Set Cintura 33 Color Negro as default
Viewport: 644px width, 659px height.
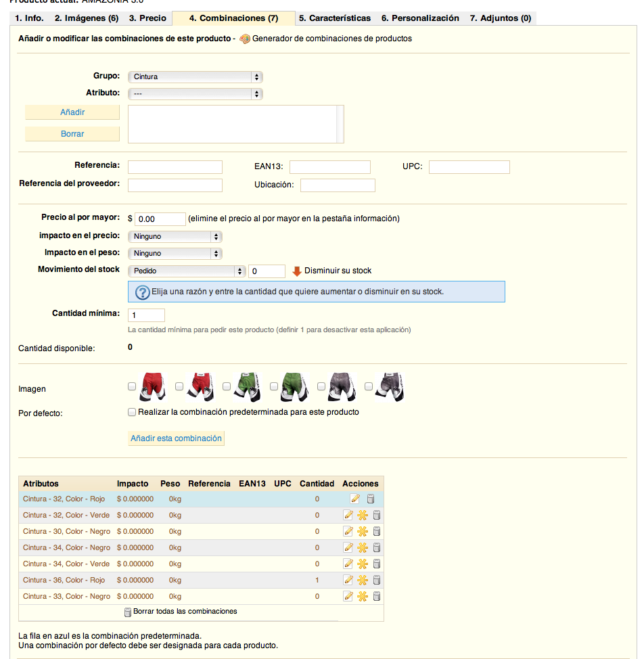tap(363, 596)
